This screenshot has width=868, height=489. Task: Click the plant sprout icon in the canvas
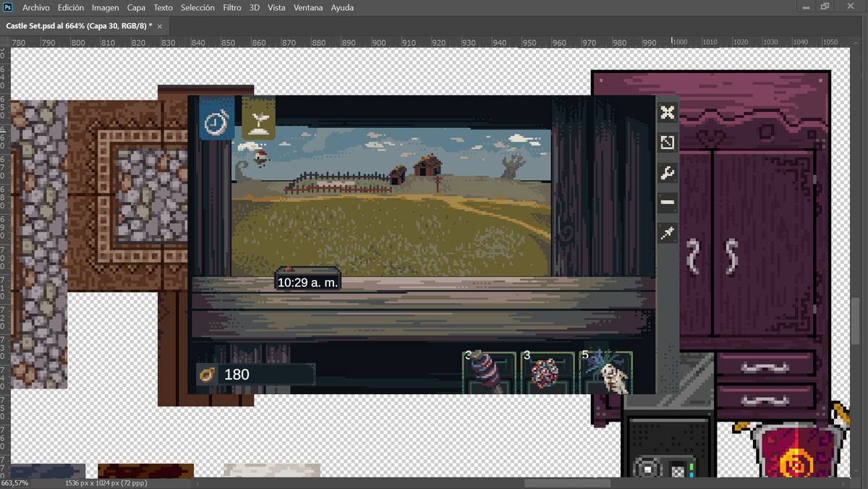(258, 119)
